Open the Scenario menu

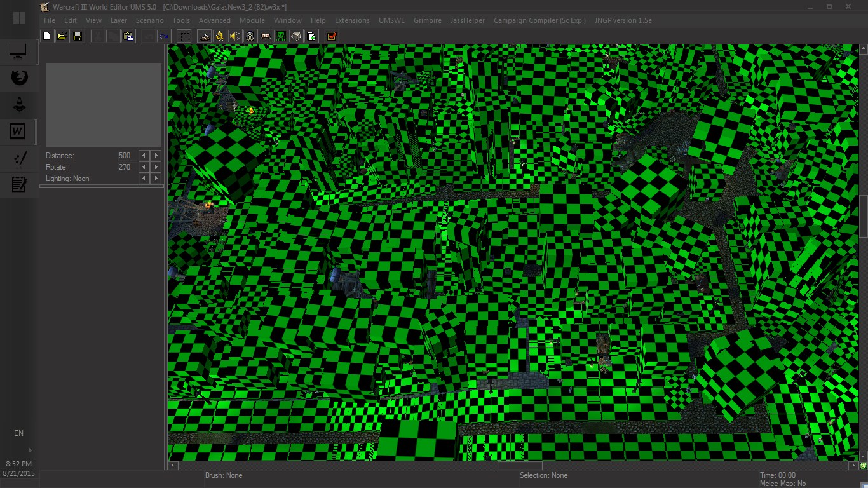point(150,20)
